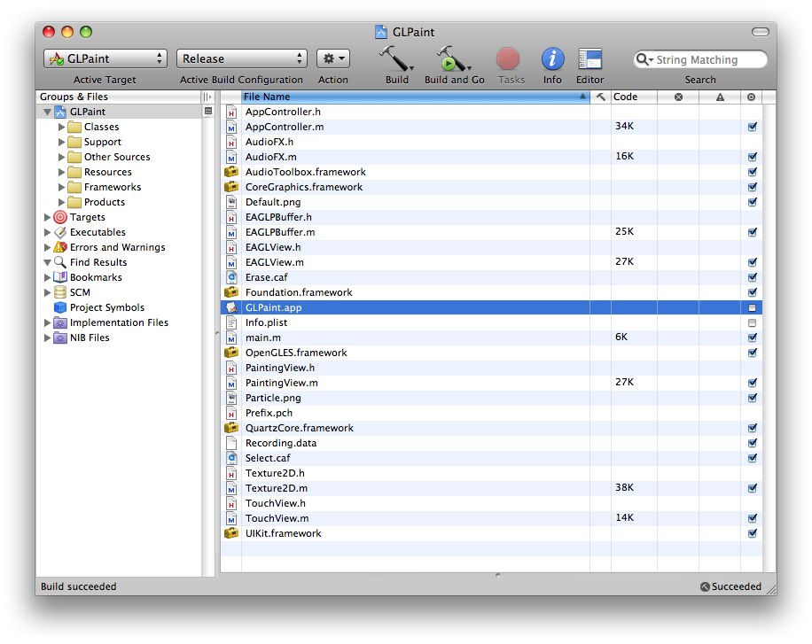Select NIB Files smart group icon
Viewport: 812px width, 644px height.
60,338
